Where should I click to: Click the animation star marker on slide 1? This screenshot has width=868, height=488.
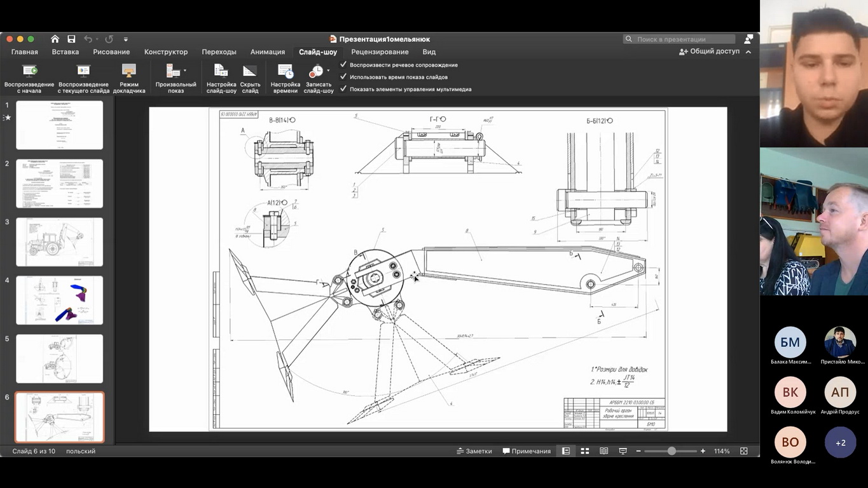(x=8, y=118)
